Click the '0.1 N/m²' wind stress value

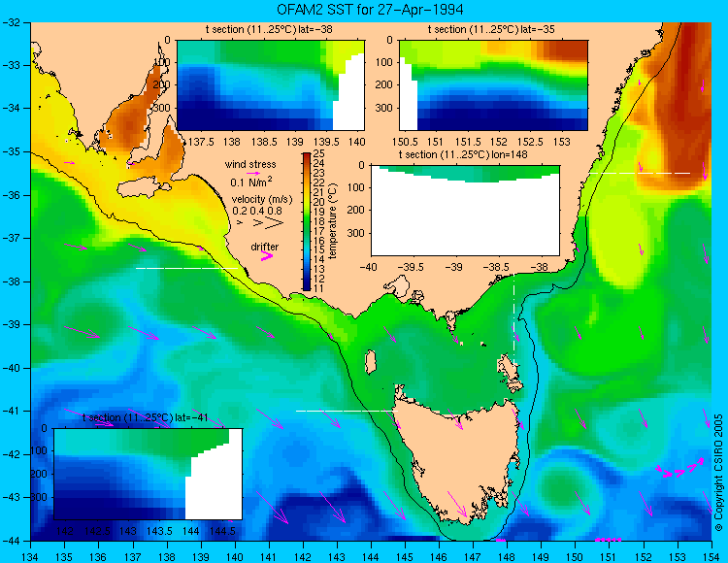[x=251, y=182]
